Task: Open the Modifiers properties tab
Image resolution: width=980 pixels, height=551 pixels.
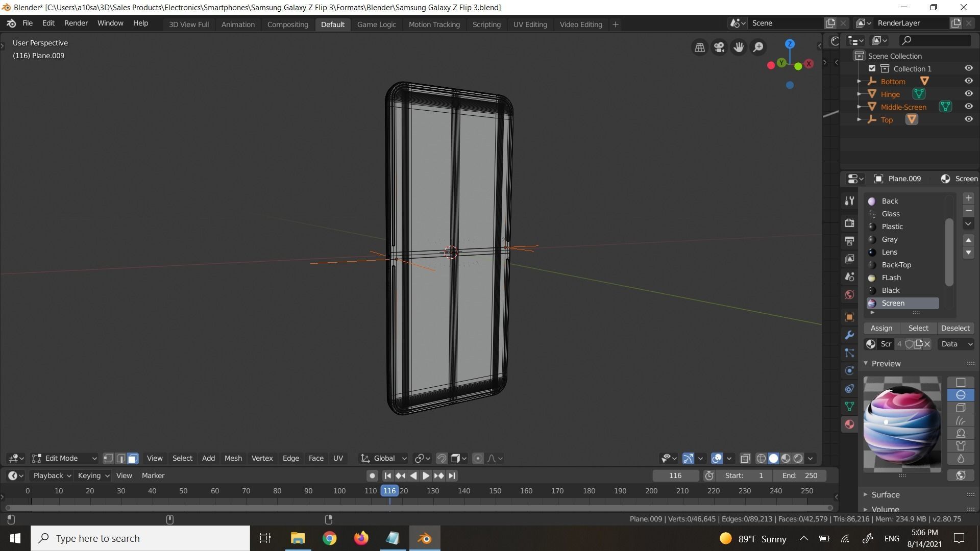Action: [x=849, y=335]
